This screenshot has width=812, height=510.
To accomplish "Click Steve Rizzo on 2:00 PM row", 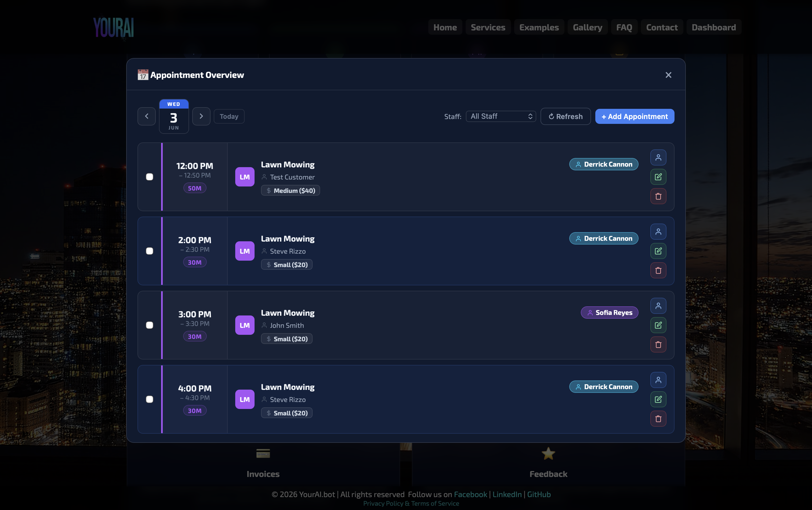I will point(288,251).
